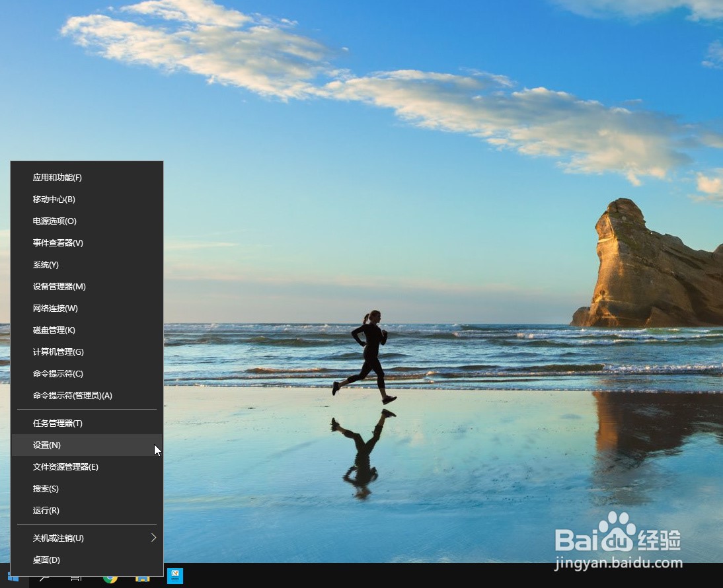The height and width of the screenshot is (588, 723).
Task: Open 命令提示符(管理员)(A)
Action: tap(87, 395)
